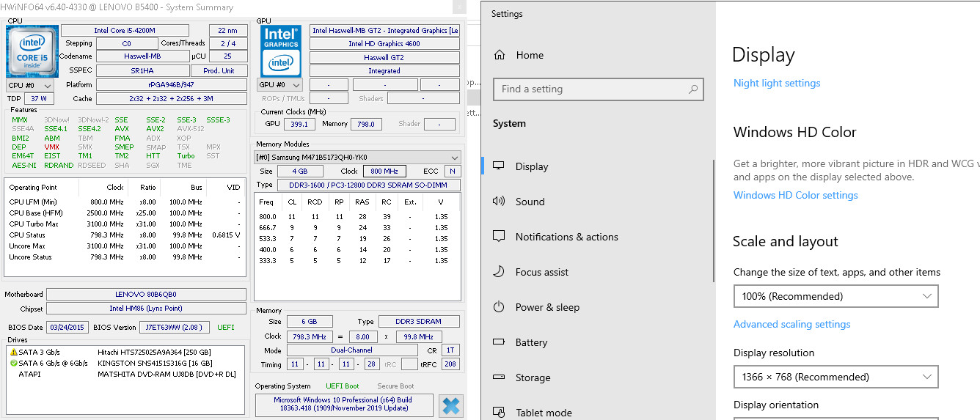Click the Power & sleep icon
This screenshot has height=420, width=980.
pyautogui.click(x=500, y=307)
